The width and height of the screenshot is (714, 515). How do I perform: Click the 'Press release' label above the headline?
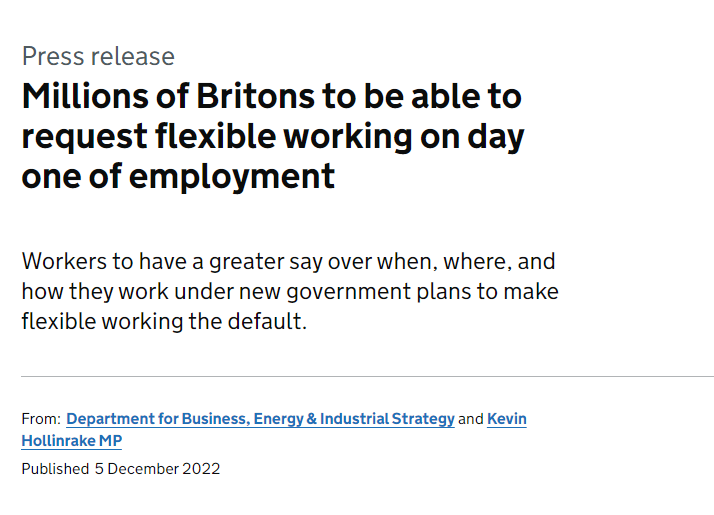(98, 56)
